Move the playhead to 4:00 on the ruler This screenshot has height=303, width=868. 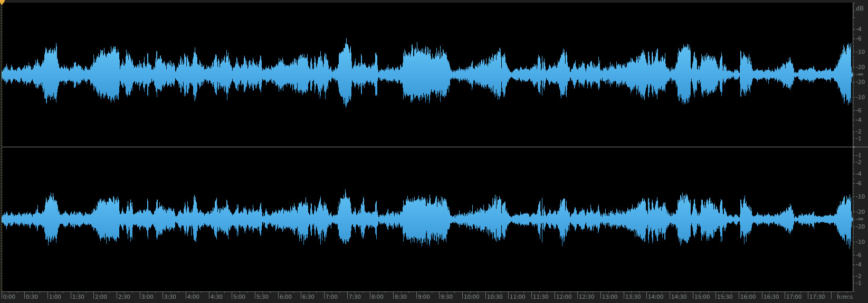pyautogui.click(x=193, y=297)
